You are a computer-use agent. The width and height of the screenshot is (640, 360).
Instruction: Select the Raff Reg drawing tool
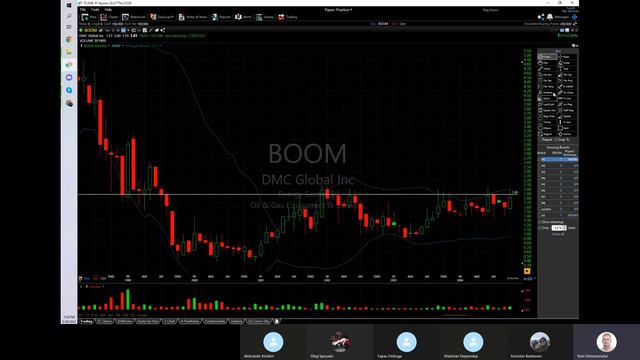click(567, 110)
